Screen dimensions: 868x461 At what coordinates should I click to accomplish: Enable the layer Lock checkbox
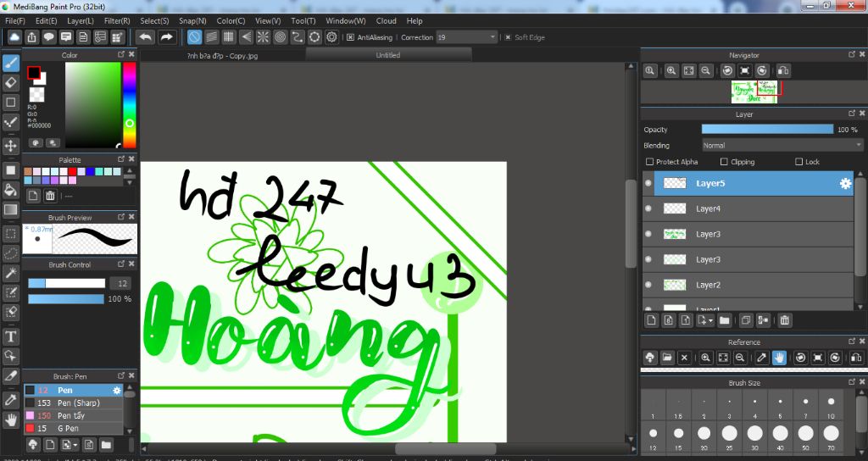coord(798,162)
